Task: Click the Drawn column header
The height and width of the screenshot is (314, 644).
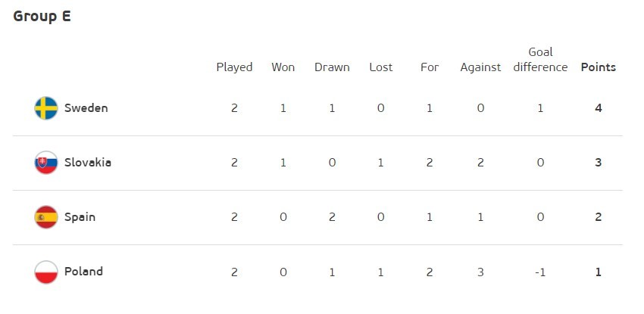Action: (332, 67)
